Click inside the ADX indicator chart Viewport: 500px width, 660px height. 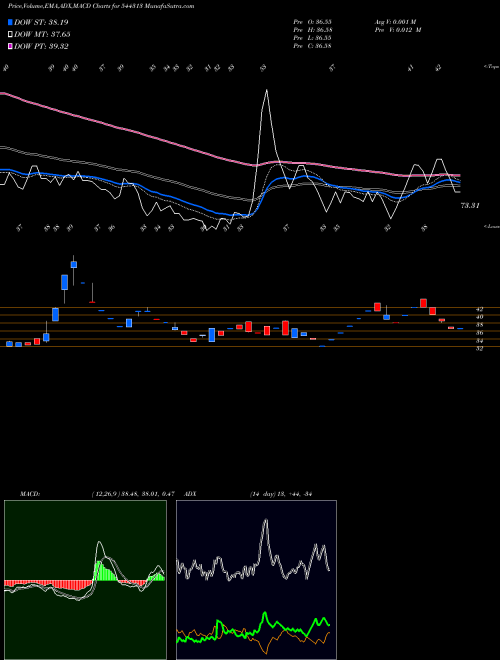coord(256,580)
